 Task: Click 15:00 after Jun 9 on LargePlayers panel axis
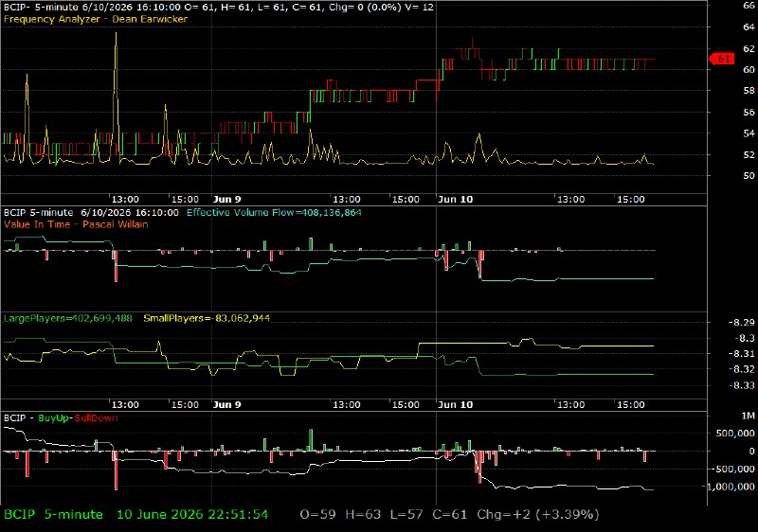pos(406,404)
